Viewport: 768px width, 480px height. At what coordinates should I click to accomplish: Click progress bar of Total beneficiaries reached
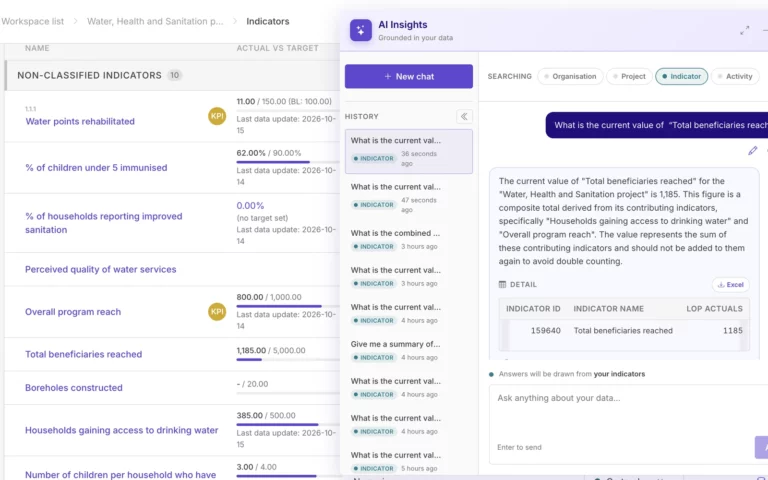point(288,360)
